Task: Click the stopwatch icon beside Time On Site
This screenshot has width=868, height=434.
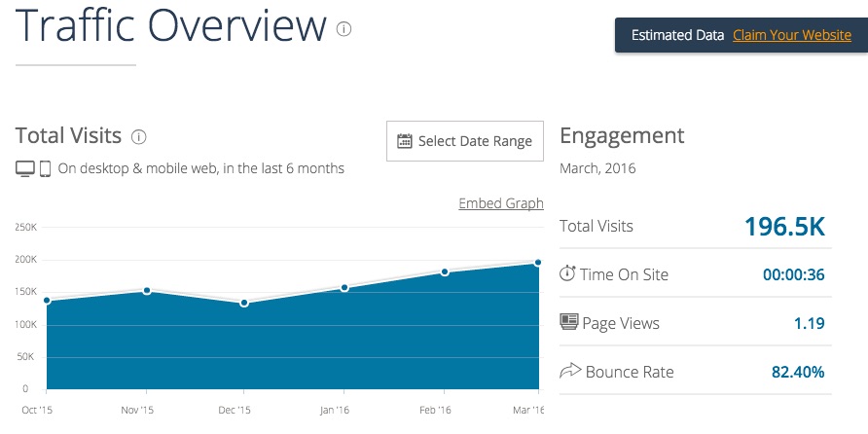Action: (567, 272)
